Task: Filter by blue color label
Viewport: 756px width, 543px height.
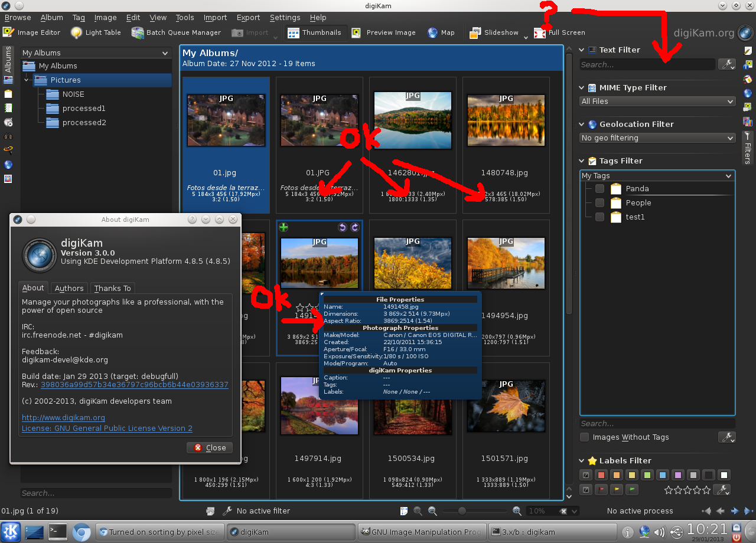Action: [663, 475]
